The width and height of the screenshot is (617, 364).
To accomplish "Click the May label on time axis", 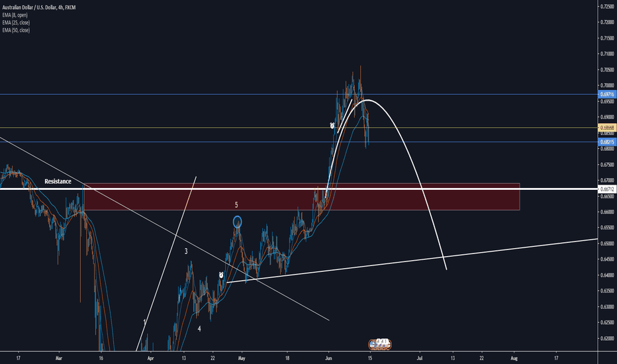I will click(242, 358).
